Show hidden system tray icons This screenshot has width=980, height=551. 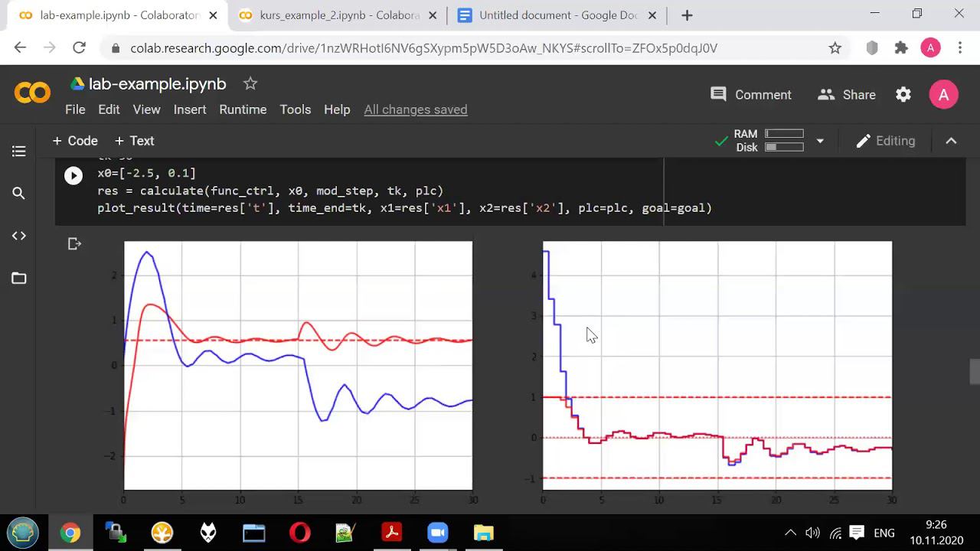click(790, 533)
